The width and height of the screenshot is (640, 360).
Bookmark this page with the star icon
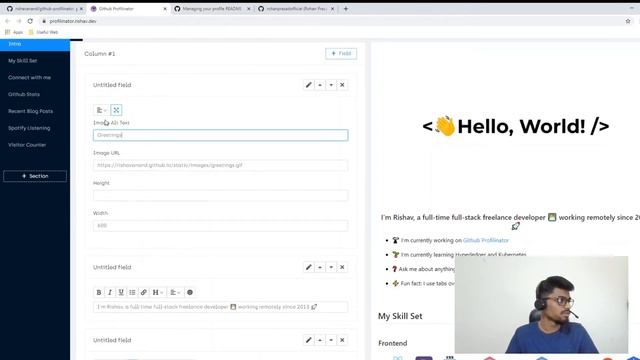[x=628, y=21]
